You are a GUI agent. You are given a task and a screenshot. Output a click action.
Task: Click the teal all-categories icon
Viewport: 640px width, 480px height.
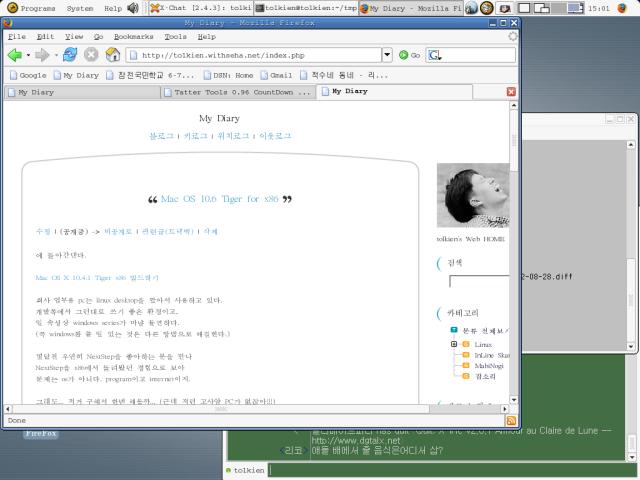454,330
